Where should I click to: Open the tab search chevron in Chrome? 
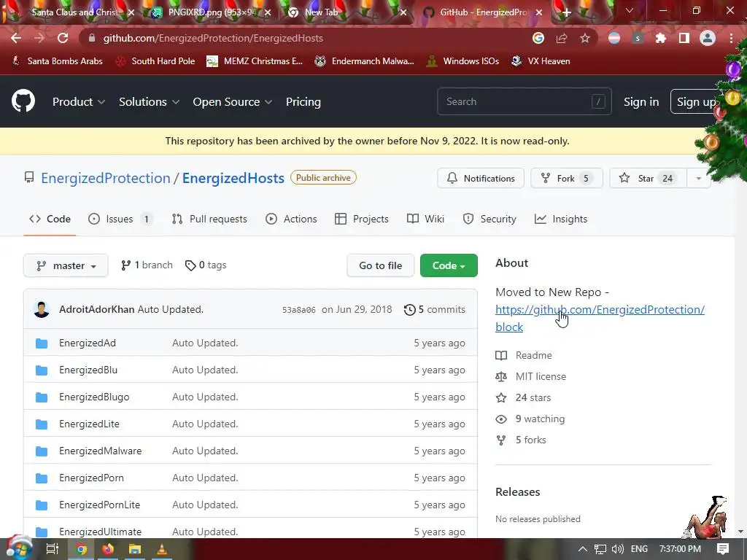630,10
